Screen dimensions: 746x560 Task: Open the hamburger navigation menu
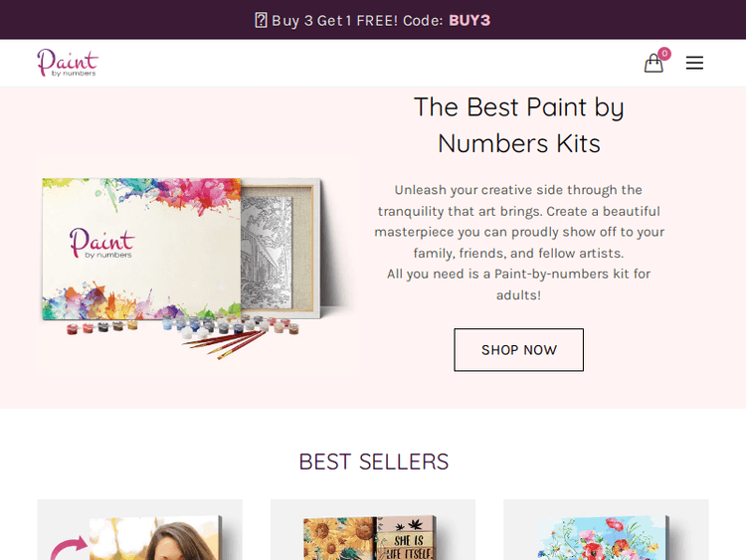click(694, 63)
